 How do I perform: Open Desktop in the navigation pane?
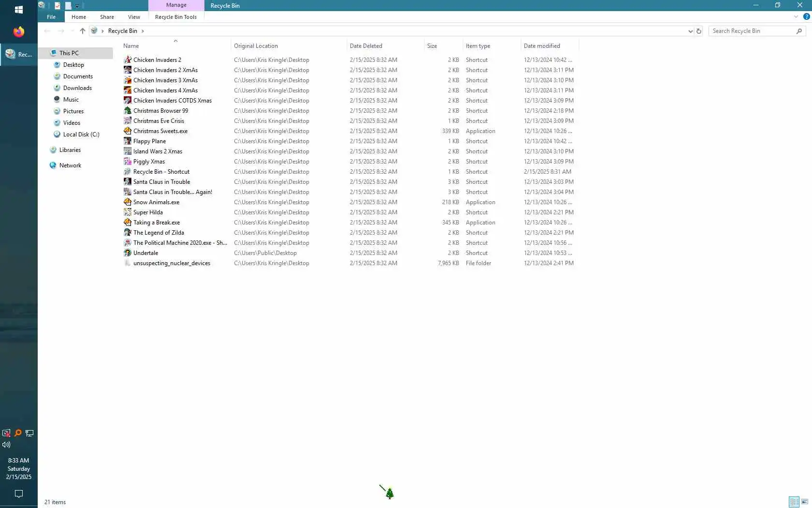click(73, 65)
